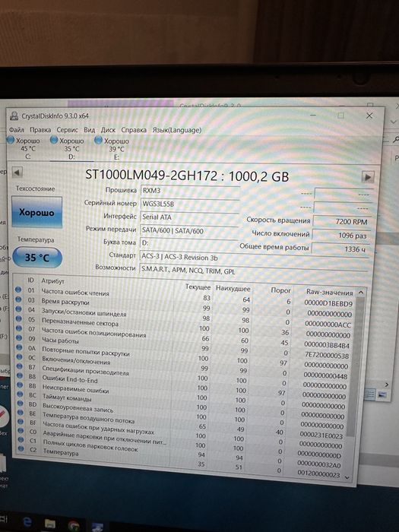Click the 35 °C temperature button
399x532 pixels.
(x=37, y=258)
